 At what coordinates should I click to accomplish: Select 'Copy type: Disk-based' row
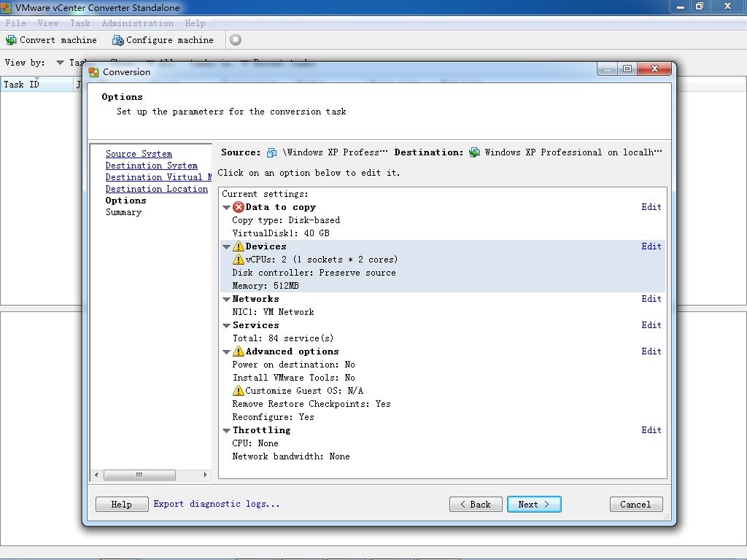pyautogui.click(x=286, y=220)
